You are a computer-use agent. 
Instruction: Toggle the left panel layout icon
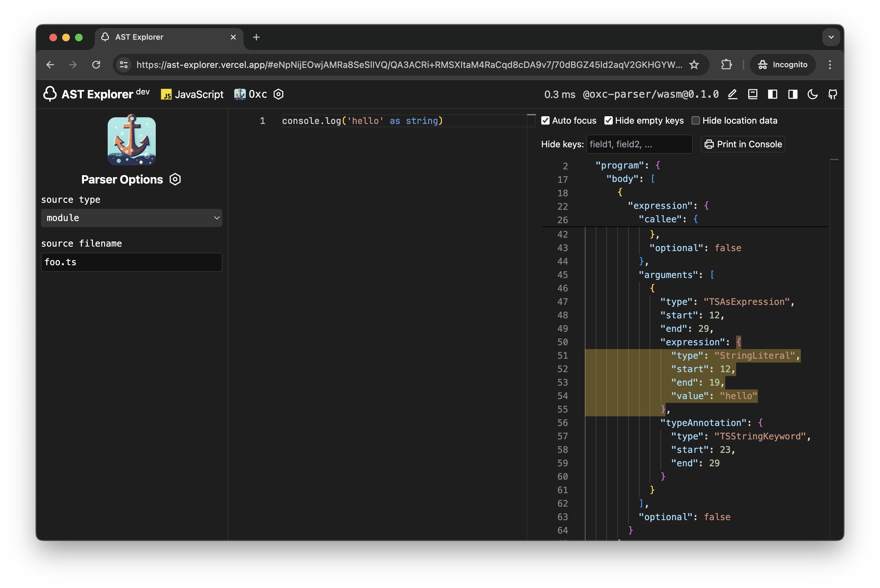tap(773, 94)
